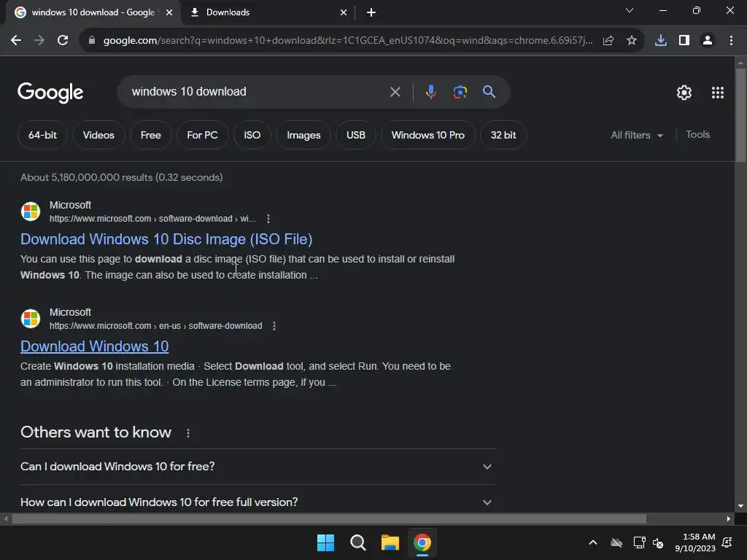The width and height of the screenshot is (747, 560).
Task: Switch to the Downloads tab
Action: (269, 12)
